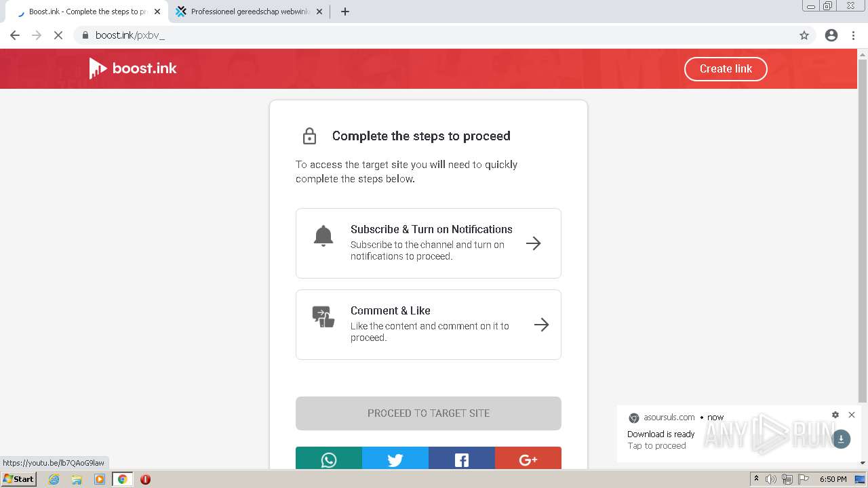Click the browser back arrow
Image resolution: width=868 pixels, height=488 pixels.
pos(15,35)
